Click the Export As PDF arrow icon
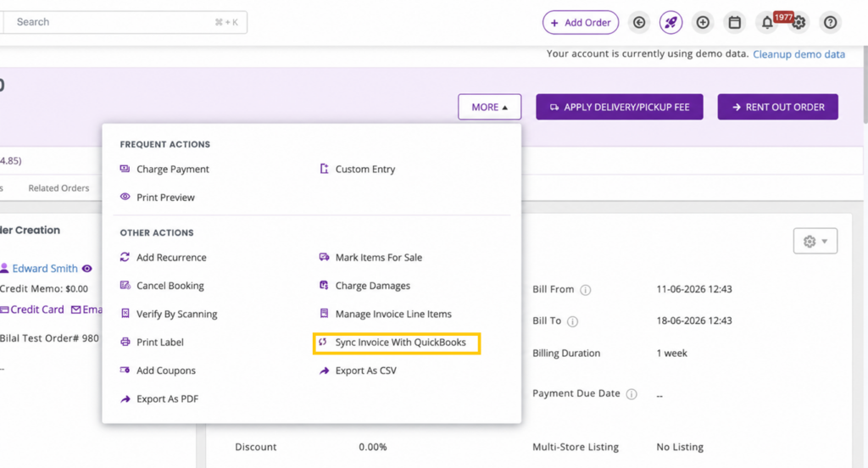Viewport: 868px width, 468px height. click(125, 398)
